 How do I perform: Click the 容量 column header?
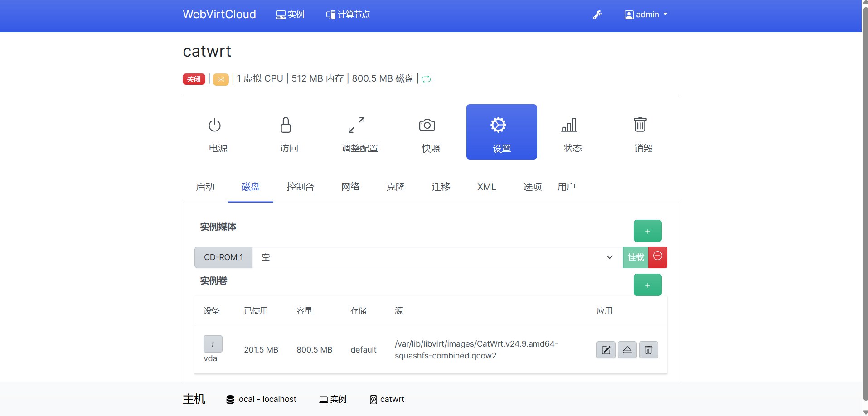click(x=305, y=311)
